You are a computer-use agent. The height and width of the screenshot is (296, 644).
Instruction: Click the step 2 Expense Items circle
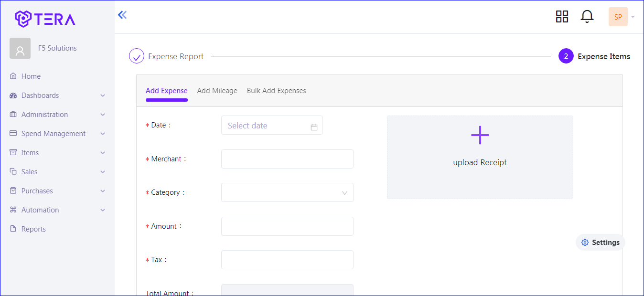[566, 56]
